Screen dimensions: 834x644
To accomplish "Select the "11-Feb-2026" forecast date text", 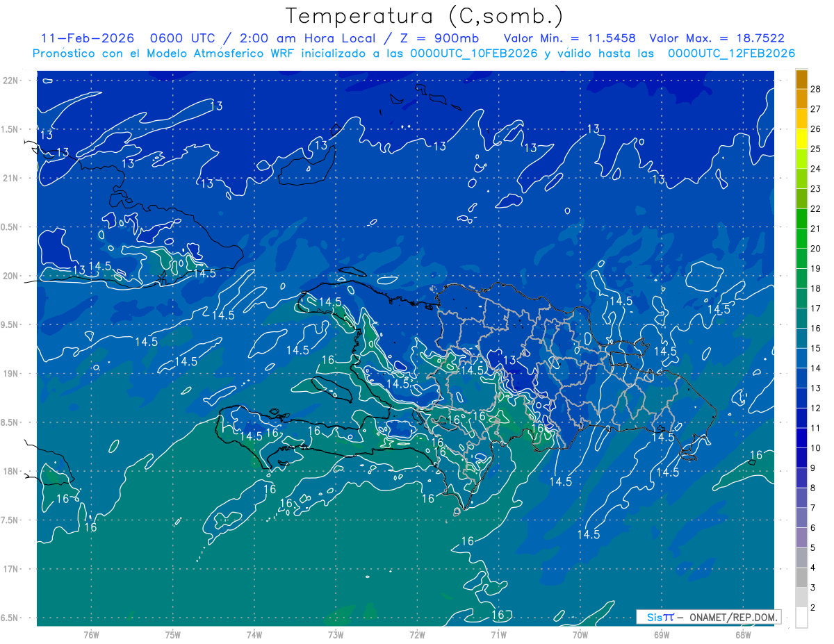I will tap(88, 38).
